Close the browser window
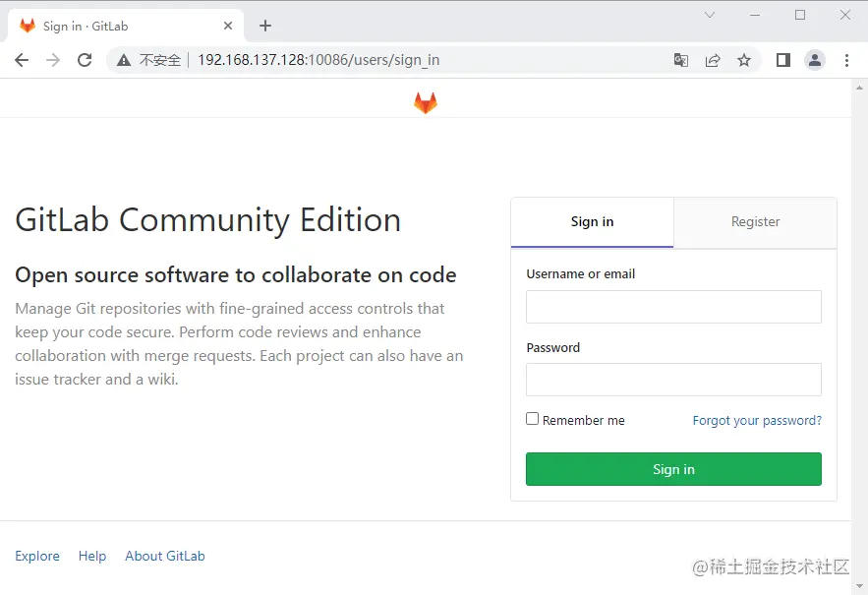 click(845, 15)
